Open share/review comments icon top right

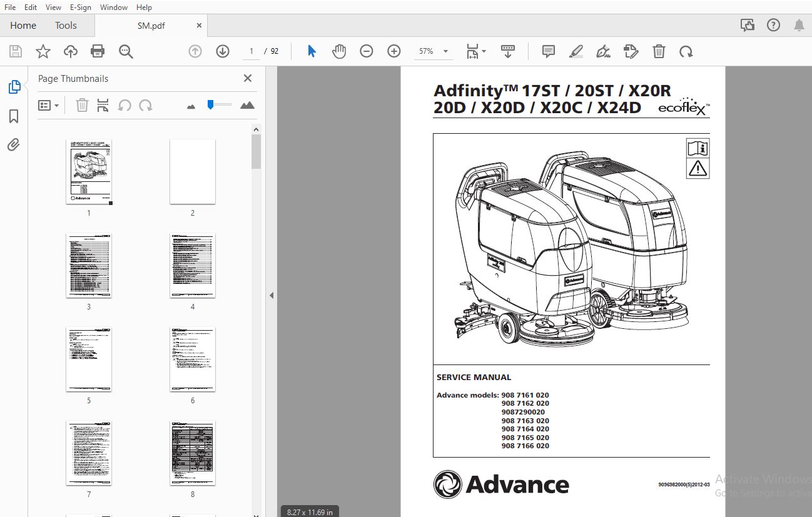pos(747,25)
